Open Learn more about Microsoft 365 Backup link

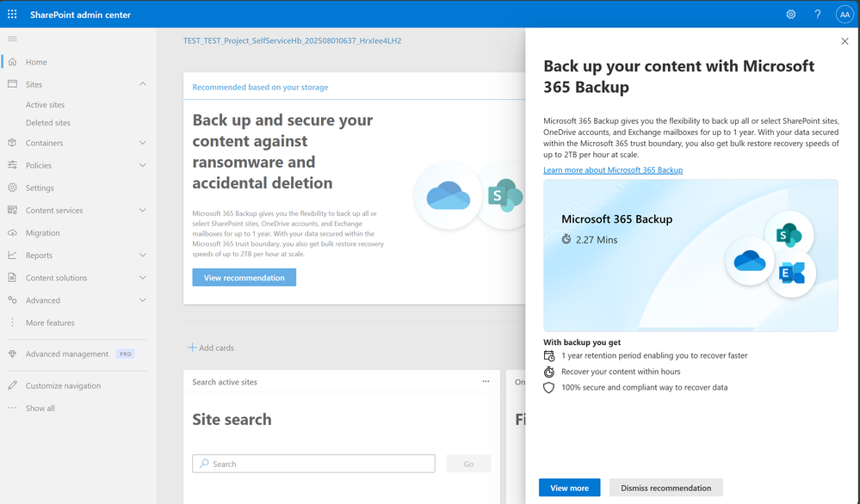613,169
